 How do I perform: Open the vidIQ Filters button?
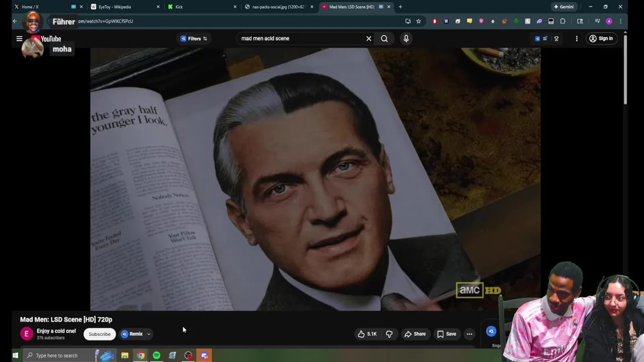pyautogui.click(x=194, y=39)
